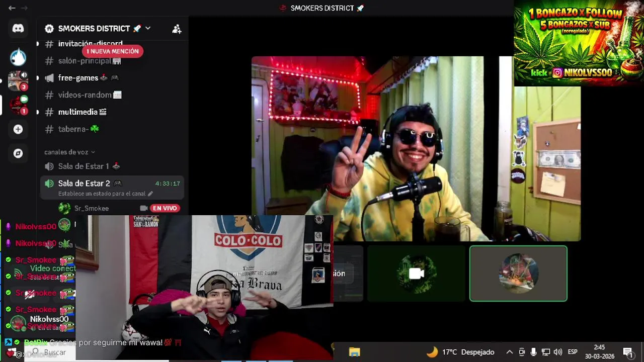The image size is (644, 362).
Task: Go forward with the right arrow in title bar
Action: pyautogui.click(x=24, y=8)
